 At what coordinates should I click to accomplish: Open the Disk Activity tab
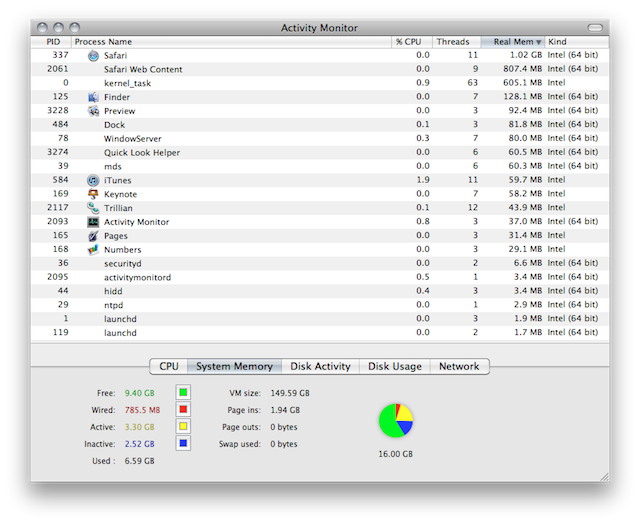pyautogui.click(x=320, y=366)
